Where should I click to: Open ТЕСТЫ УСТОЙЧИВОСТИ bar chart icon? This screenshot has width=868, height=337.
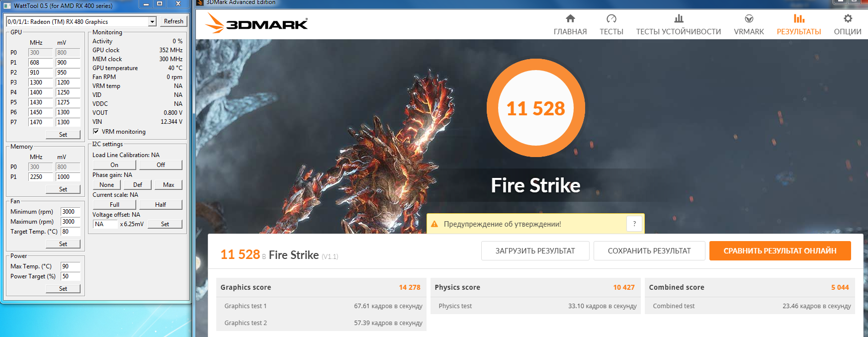(679, 19)
